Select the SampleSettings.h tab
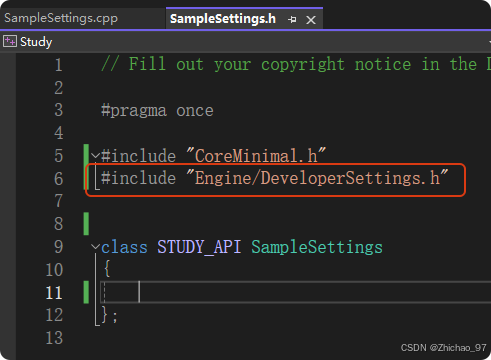 (223, 19)
